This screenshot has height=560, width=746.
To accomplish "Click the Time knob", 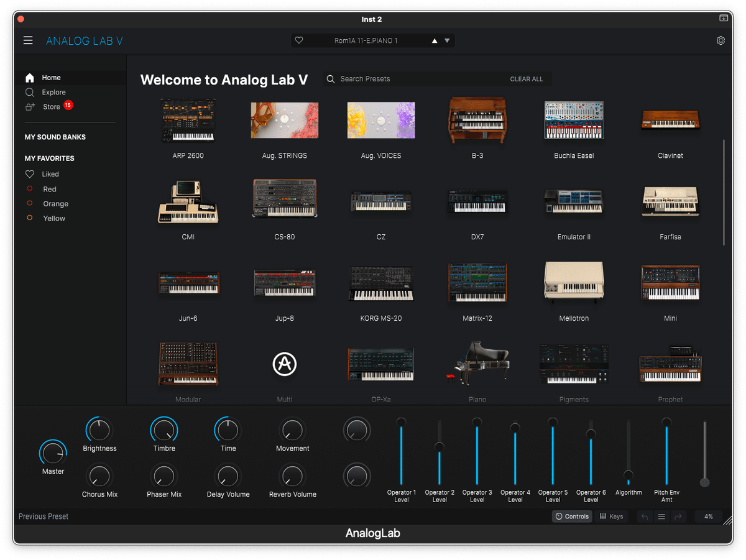I will [228, 430].
